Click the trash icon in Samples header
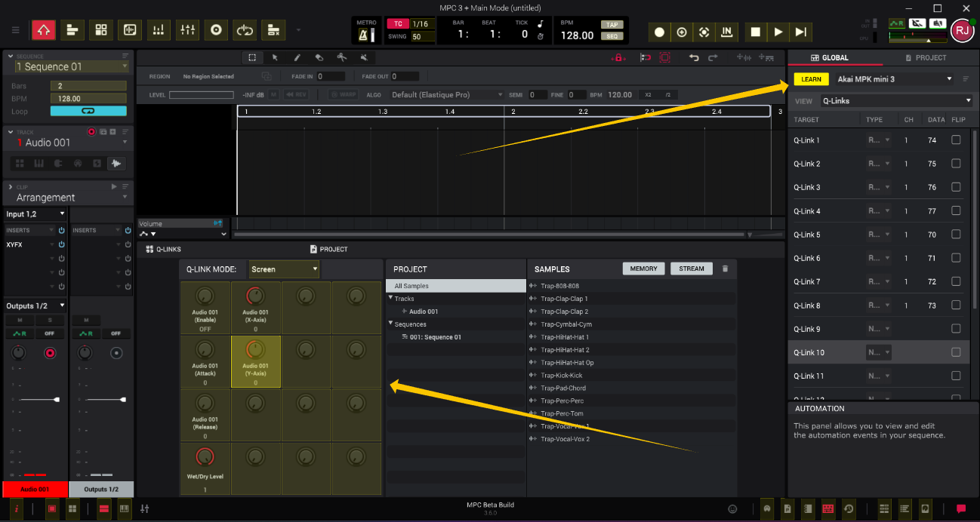Screen dimensions: 980x522 [726, 269]
